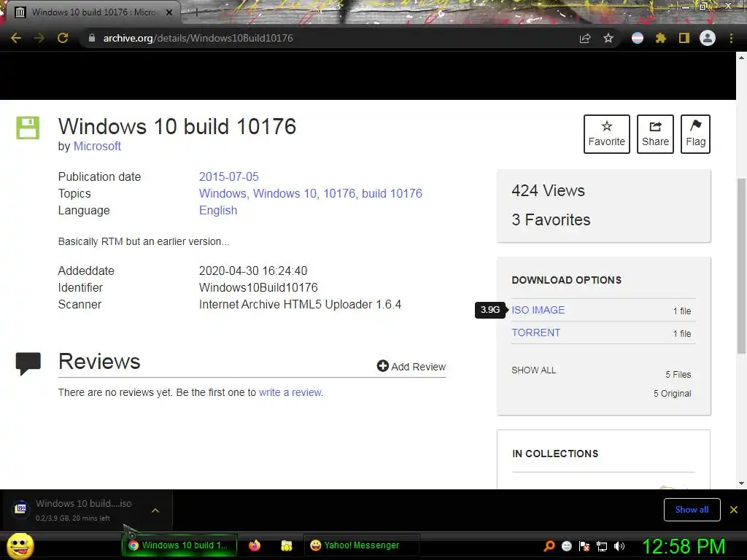747x560 pixels.
Task: Expand the download item options chevron
Action: point(155,510)
